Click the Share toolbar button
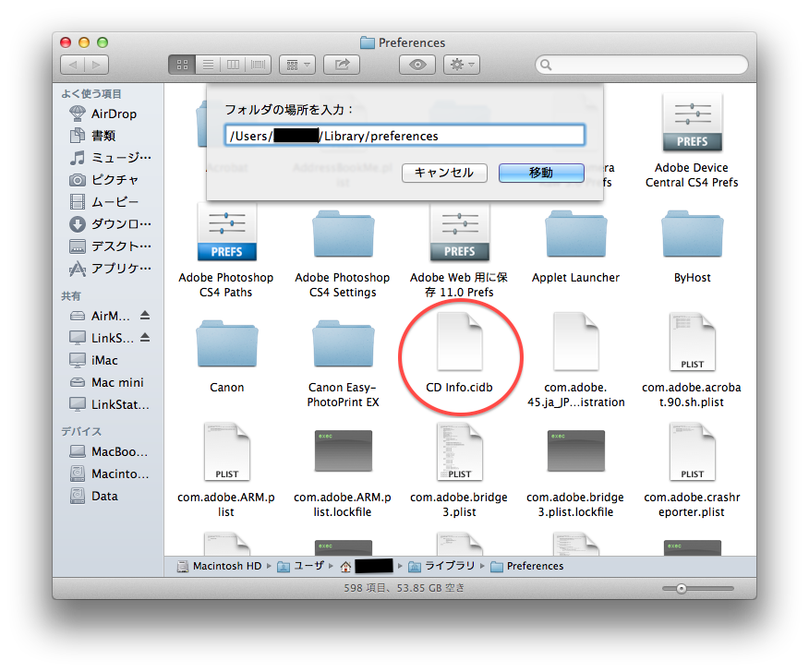This screenshot has height=672, width=809. point(342,65)
